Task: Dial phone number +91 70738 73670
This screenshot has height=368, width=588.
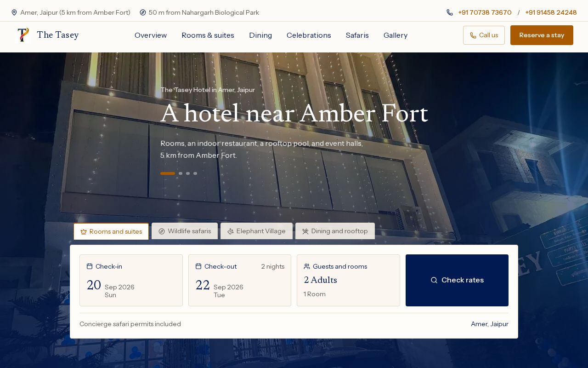Action: (485, 12)
